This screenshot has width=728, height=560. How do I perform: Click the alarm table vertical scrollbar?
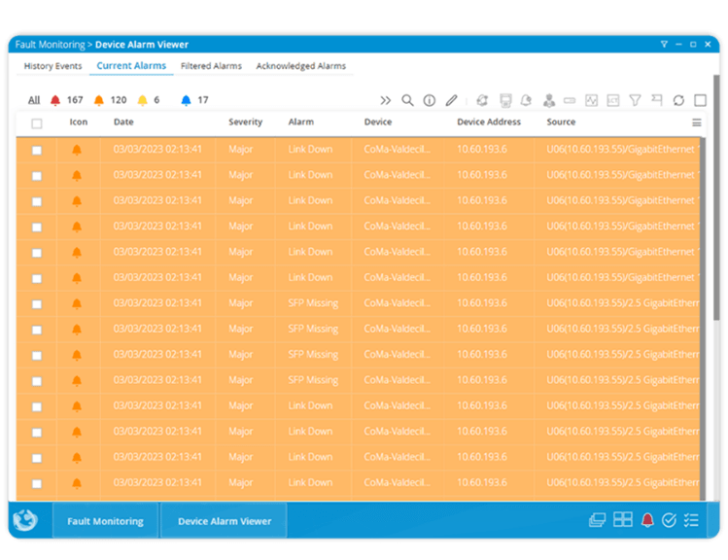point(703,319)
